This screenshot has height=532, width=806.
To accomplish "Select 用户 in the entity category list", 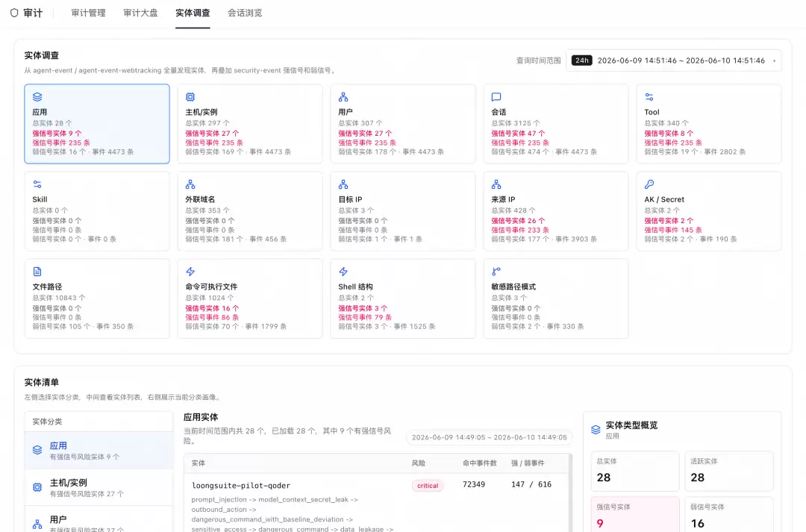I will tap(99, 520).
